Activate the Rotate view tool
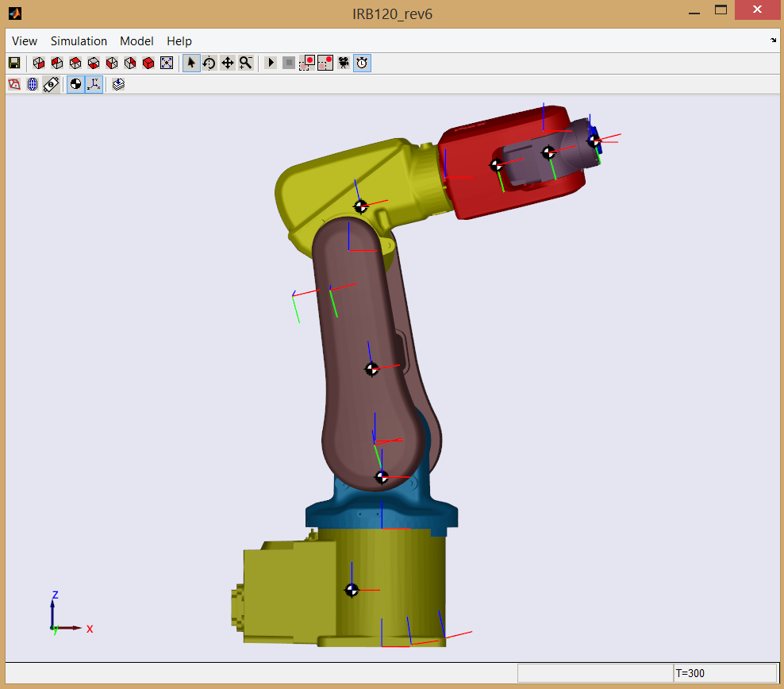The width and height of the screenshot is (784, 689). tap(209, 63)
